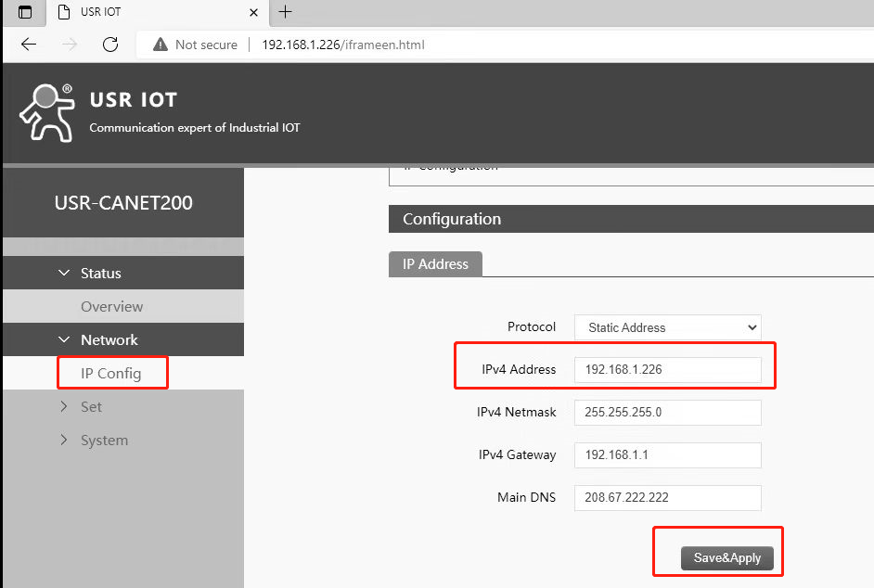Collapse the Status section chevron

[x=64, y=273]
